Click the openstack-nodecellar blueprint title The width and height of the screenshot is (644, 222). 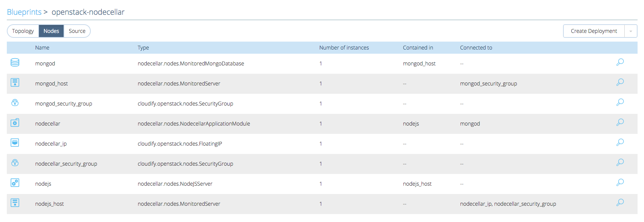click(x=88, y=12)
